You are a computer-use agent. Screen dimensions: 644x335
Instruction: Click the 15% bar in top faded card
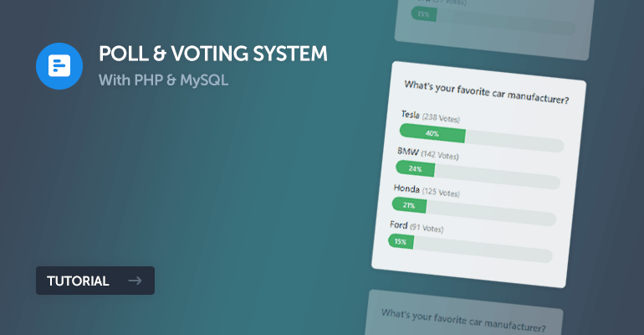(x=424, y=14)
